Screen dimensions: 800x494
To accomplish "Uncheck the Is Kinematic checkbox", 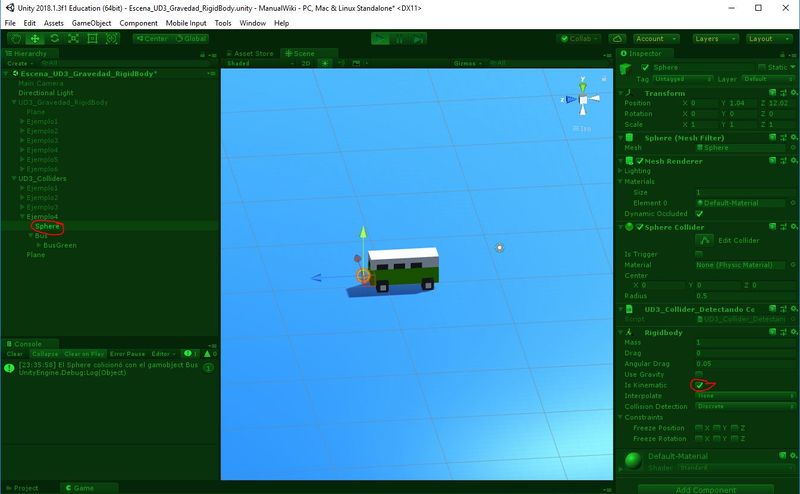I will click(x=699, y=385).
